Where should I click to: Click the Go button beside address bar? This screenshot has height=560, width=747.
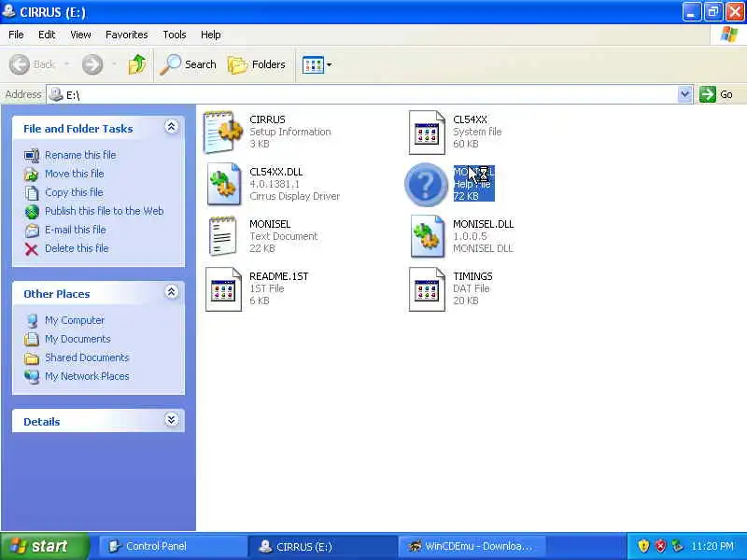click(x=716, y=94)
